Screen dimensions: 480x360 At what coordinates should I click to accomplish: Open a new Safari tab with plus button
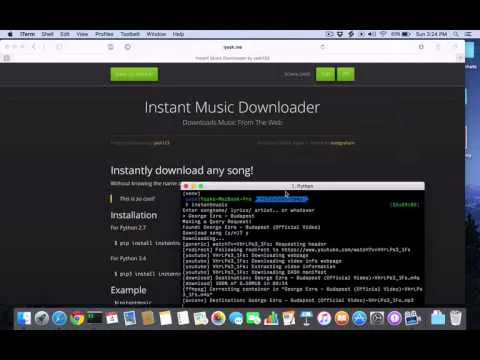point(460,58)
